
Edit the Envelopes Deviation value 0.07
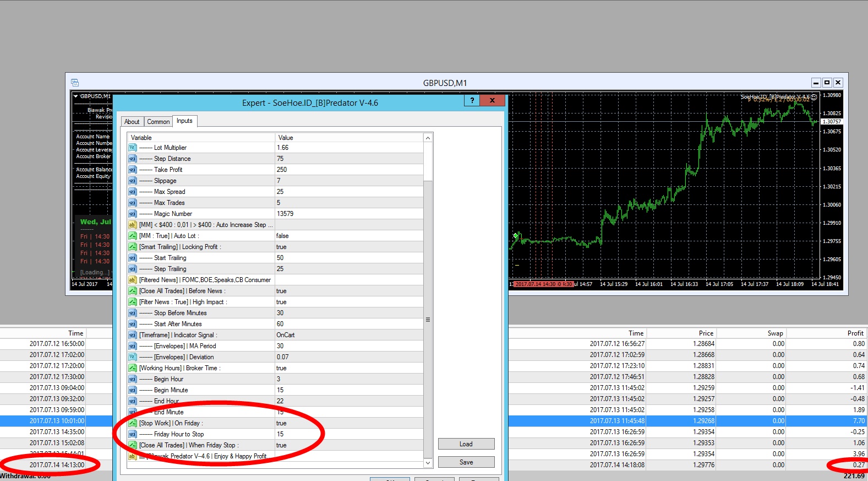point(349,357)
